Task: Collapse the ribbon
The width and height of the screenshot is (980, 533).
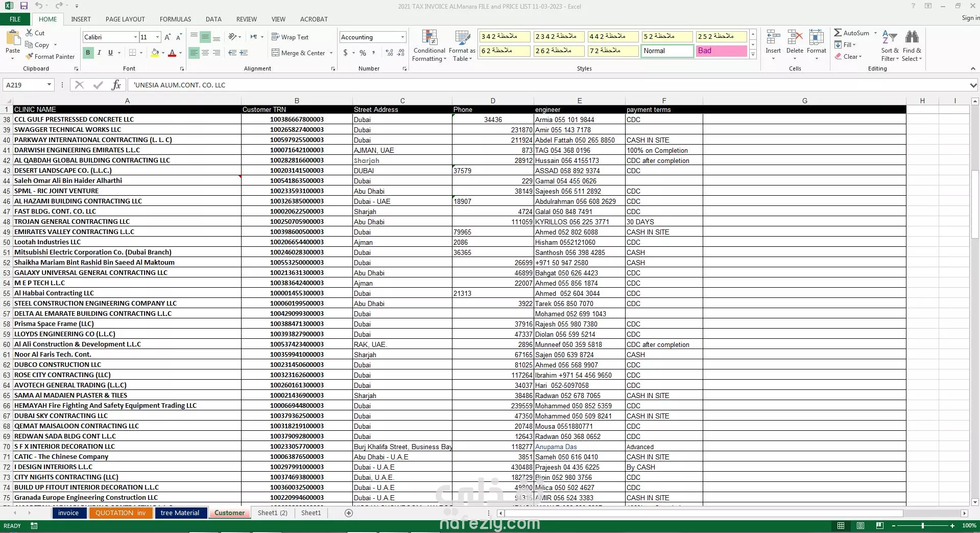Action: tap(973, 68)
